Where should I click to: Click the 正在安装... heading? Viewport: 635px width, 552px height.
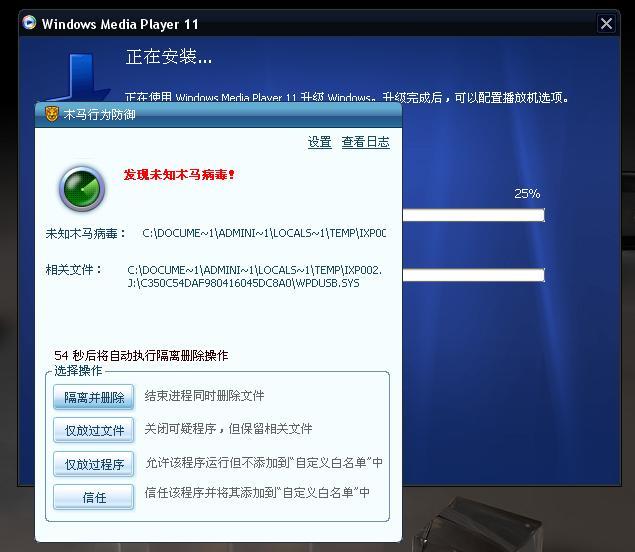click(x=168, y=57)
